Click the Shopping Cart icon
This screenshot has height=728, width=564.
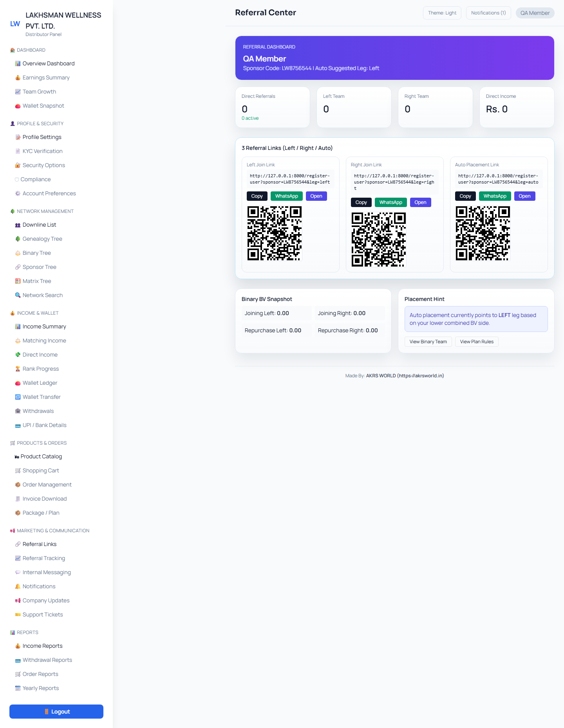click(x=18, y=470)
